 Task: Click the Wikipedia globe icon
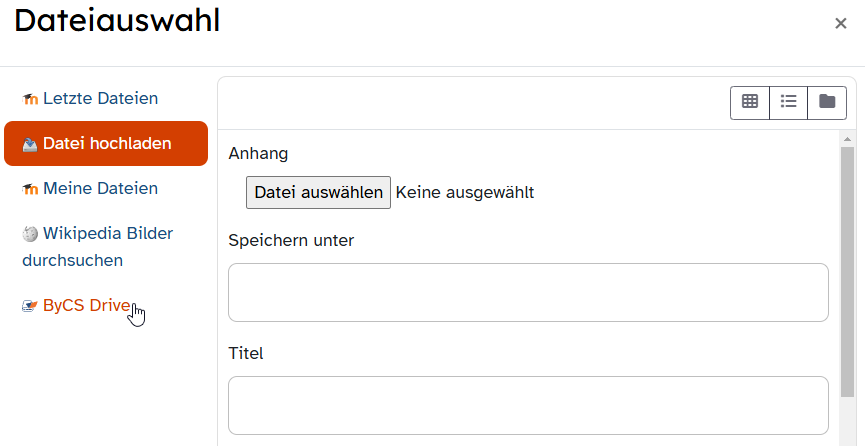(30, 234)
